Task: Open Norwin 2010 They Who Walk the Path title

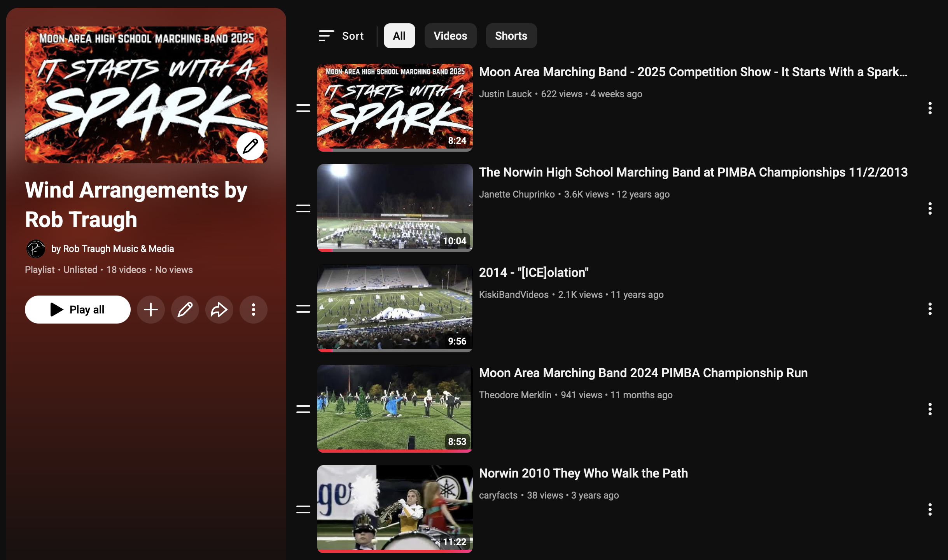Action: coord(583,473)
